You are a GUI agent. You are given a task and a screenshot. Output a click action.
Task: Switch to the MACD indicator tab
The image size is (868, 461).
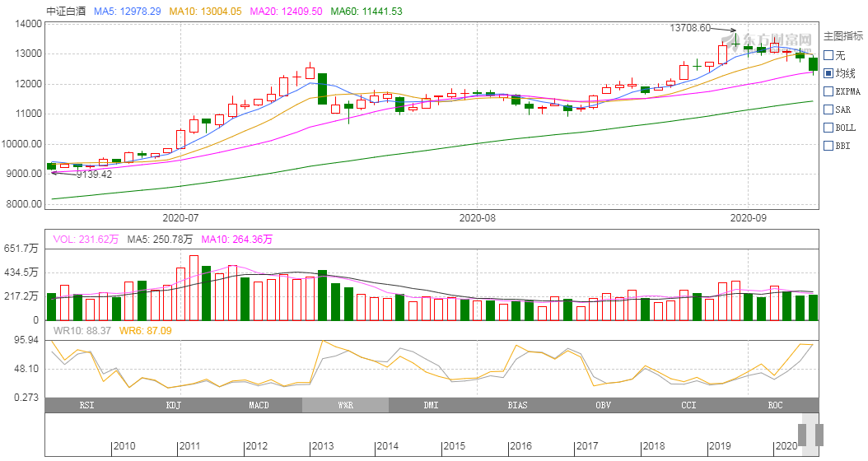click(259, 405)
